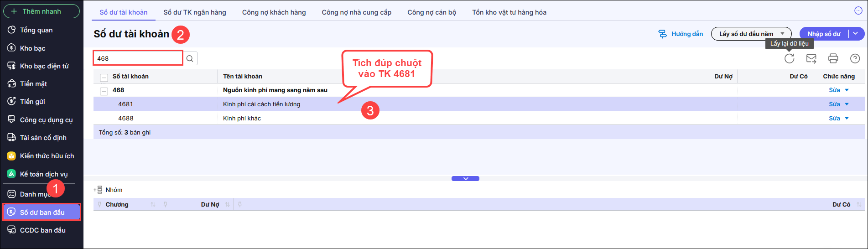Viewport: 868px width, 249px height.
Task: Click Kinh phí cải cách tiền lương
Action: click(261, 104)
